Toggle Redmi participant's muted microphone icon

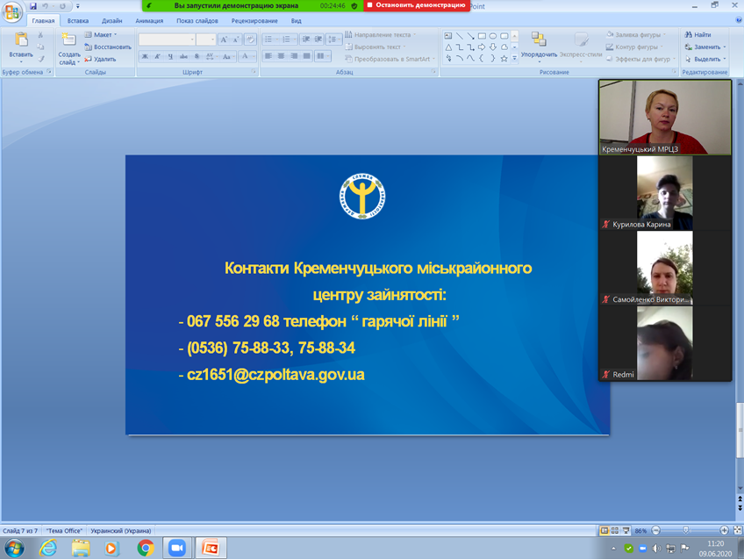[605, 375]
